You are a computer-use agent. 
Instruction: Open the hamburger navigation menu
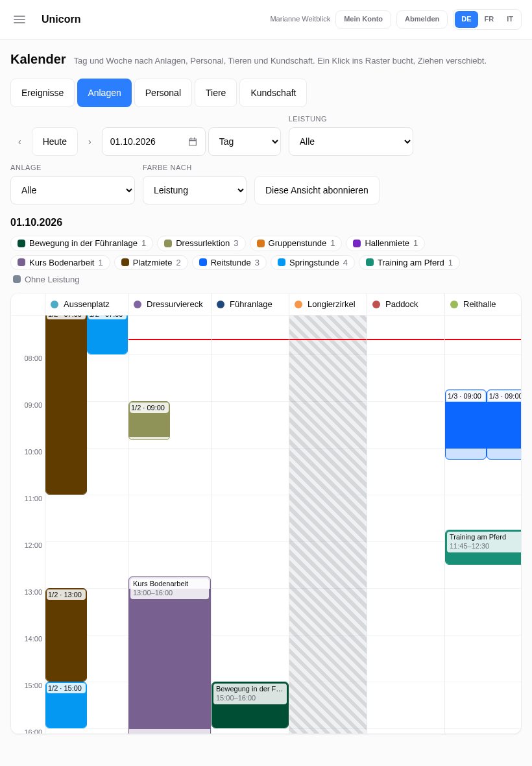tap(19, 19)
